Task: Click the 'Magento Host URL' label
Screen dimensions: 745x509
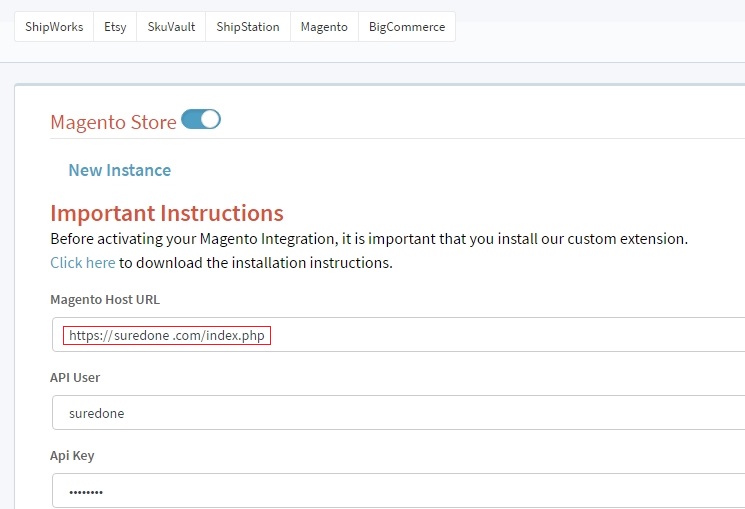Action: click(x=105, y=299)
